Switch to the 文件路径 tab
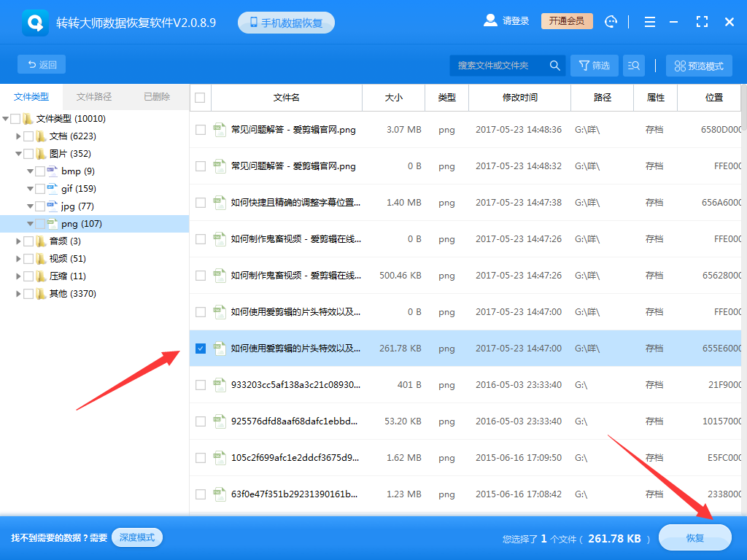747x560 pixels. [94, 97]
